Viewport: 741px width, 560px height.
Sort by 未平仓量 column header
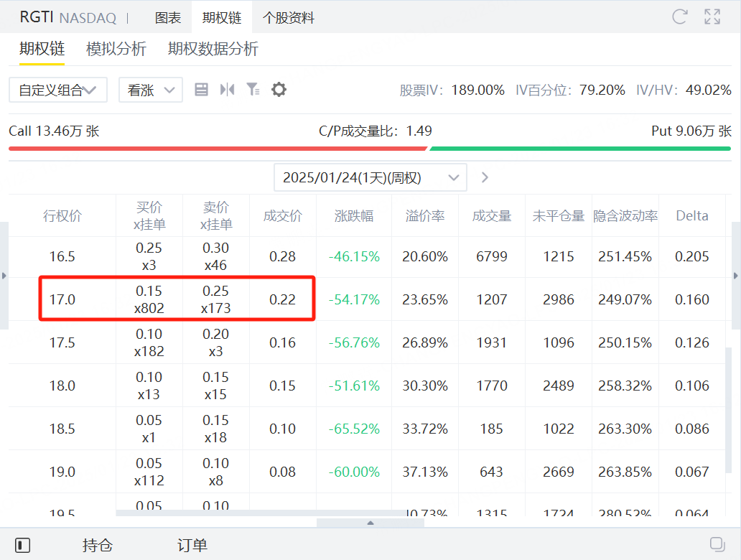pos(558,216)
